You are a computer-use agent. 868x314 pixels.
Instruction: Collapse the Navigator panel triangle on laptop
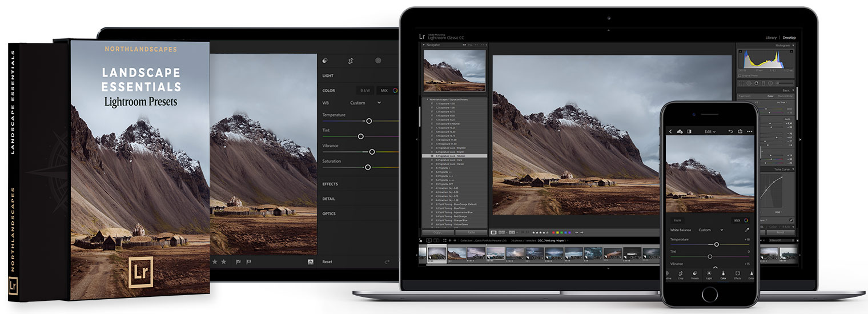coord(424,44)
